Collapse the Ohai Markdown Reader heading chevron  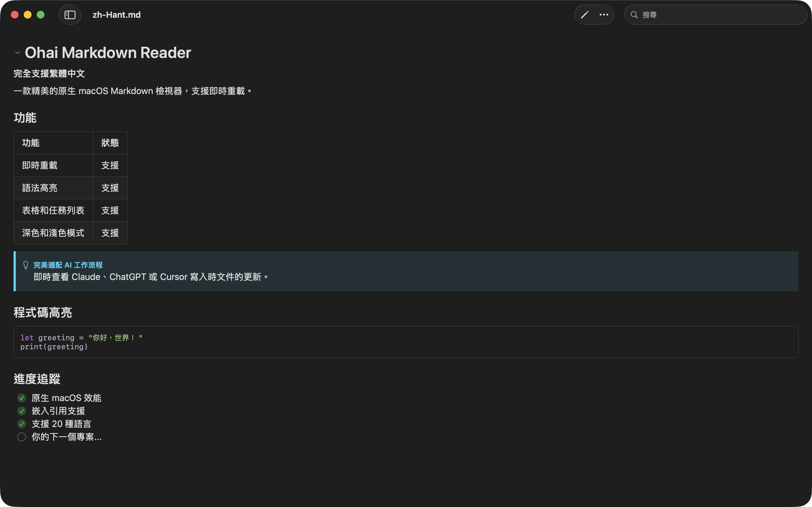(x=17, y=53)
